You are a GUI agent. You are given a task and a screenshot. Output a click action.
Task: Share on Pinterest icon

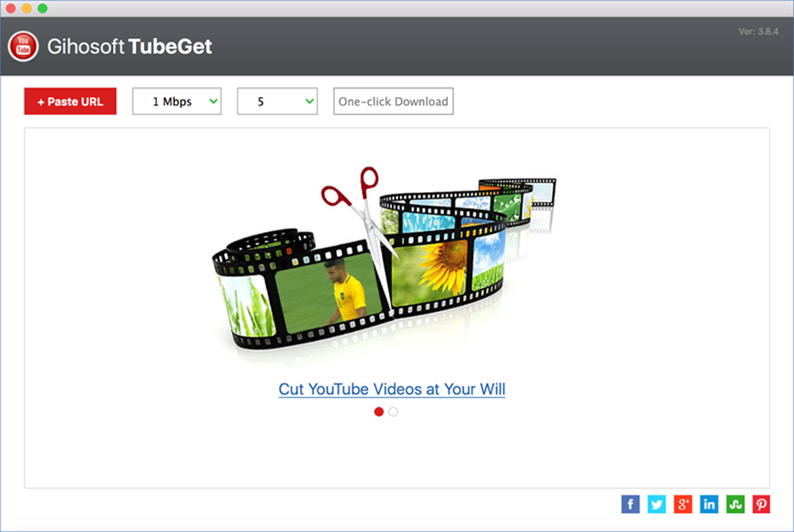pos(761,504)
